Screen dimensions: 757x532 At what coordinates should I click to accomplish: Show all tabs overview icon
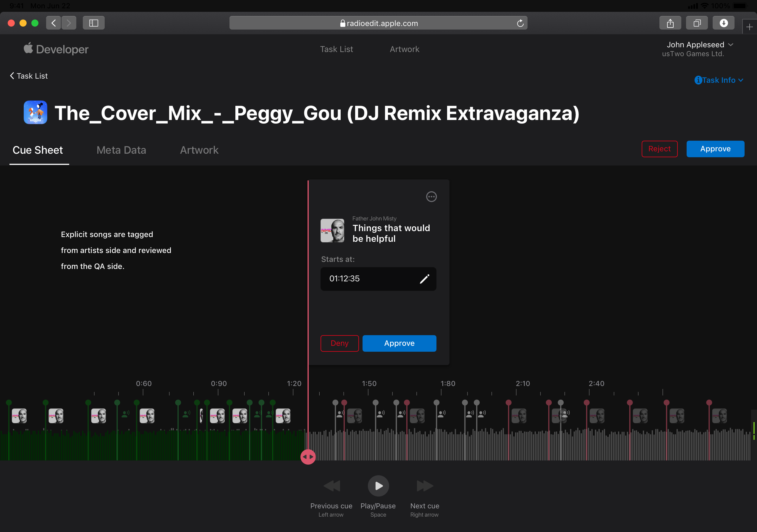point(697,23)
